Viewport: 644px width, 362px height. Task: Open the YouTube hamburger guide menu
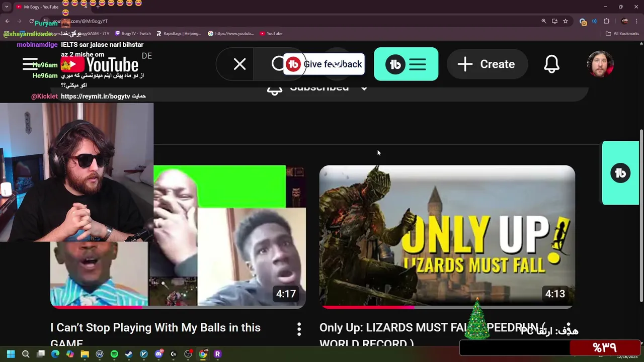point(30,64)
